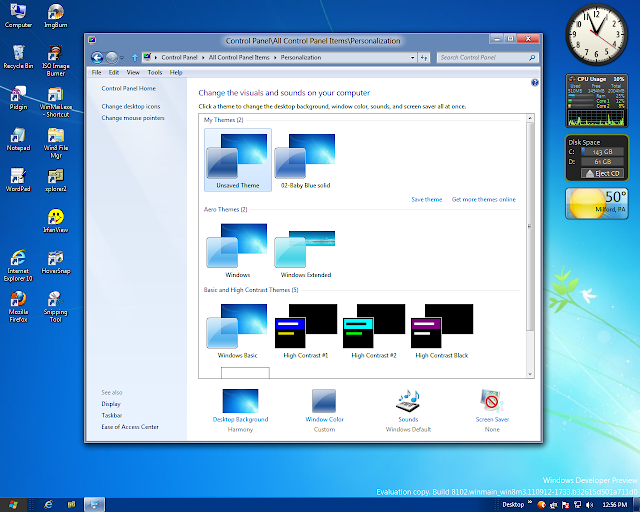The width and height of the screenshot is (640, 512).
Task: Click Change mouse pointers link
Action: 133,118
